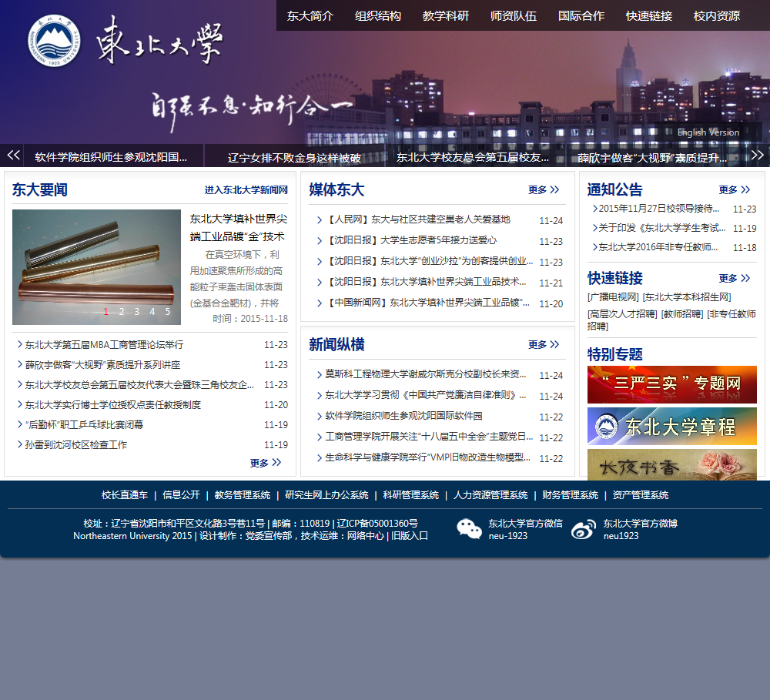Open news 东北大学第五届MBA工商管理论坛举行

[104, 345]
